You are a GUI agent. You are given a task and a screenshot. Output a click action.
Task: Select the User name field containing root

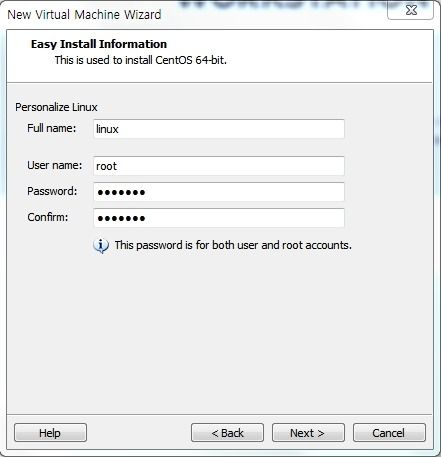(219, 166)
